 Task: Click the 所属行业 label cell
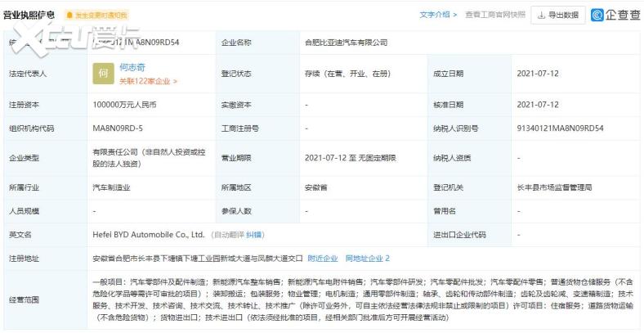pyautogui.click(x=46, y=188)
